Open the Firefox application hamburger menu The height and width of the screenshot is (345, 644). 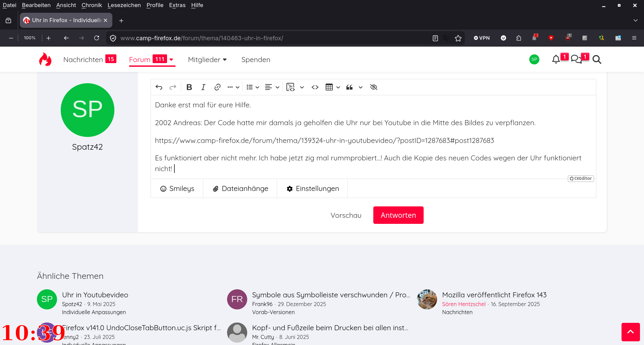(634, 38)
